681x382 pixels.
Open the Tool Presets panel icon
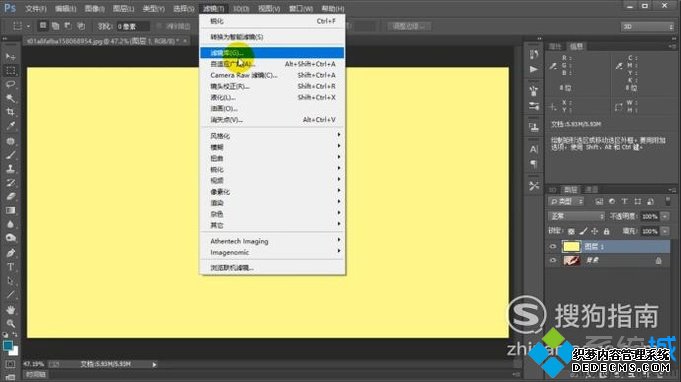(534, 186)
